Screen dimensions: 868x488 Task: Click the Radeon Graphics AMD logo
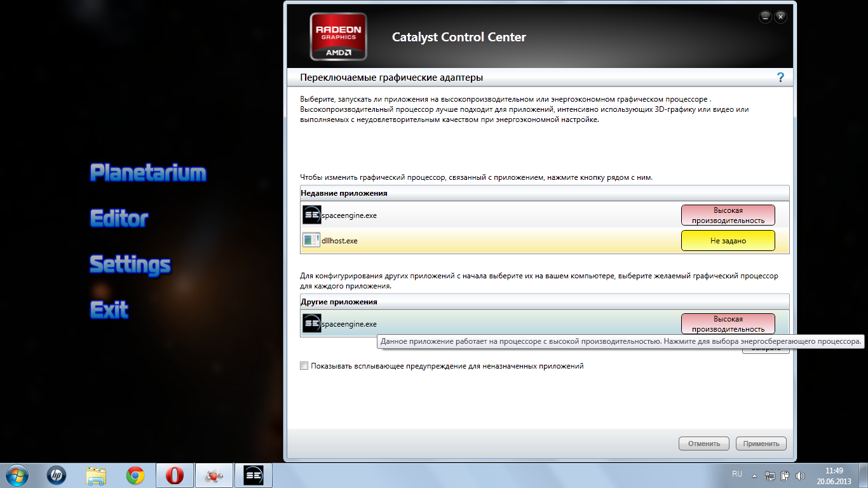pyautogui.click(x=338, y=36)
